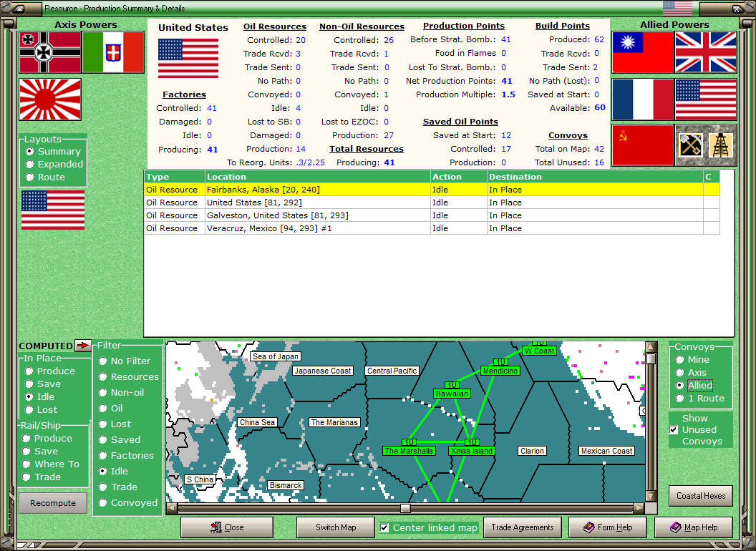The height and width of the screenshot is (551, 756).
Task: Click the French flag icon
Action: click(643, 99)
